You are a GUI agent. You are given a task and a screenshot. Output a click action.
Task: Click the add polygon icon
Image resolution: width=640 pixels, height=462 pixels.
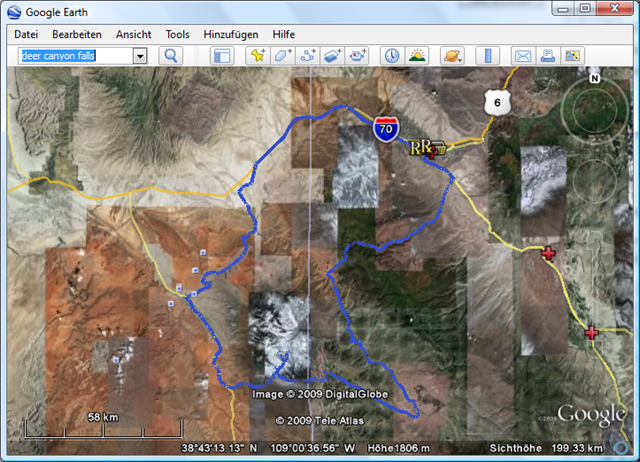(x=283, y=56)
